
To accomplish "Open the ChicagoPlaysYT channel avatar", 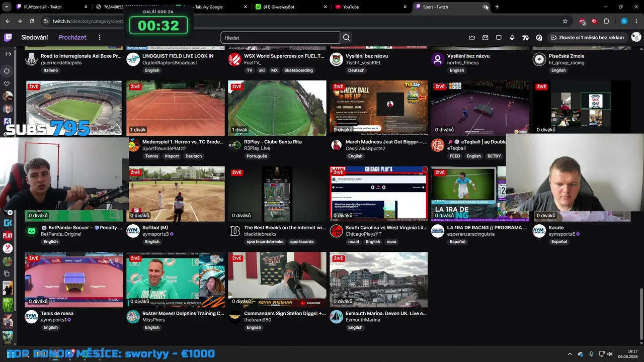I will coord(336,231).
